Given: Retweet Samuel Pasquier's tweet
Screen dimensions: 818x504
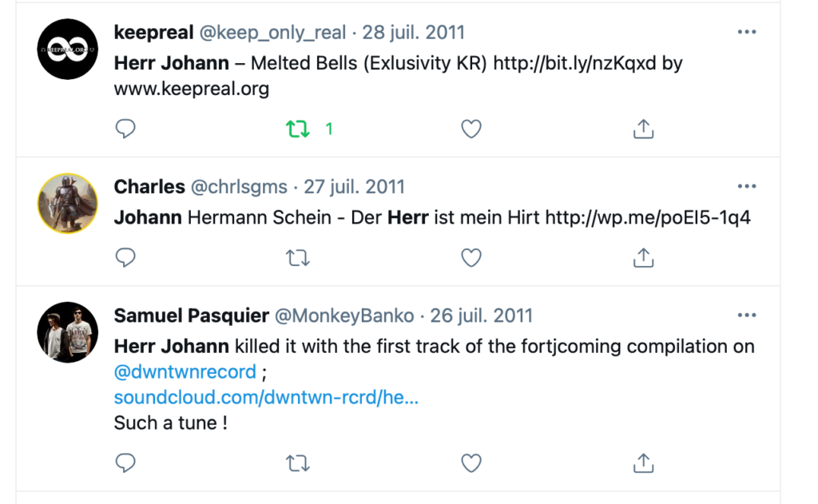Looking at the screenshot, I should (x=298, y=462).
